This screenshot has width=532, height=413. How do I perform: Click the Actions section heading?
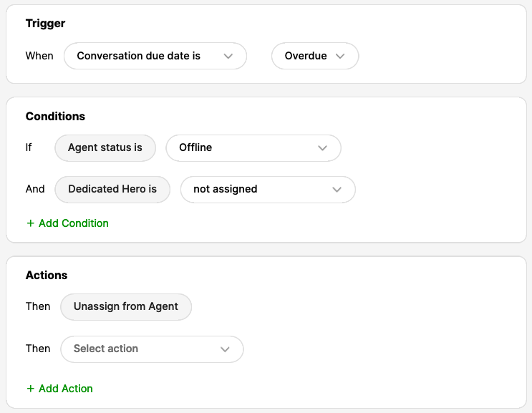(47, 275)
